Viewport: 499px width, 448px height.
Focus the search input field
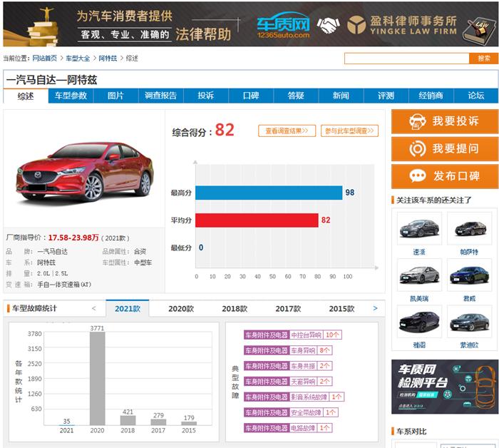pos(407,58)
